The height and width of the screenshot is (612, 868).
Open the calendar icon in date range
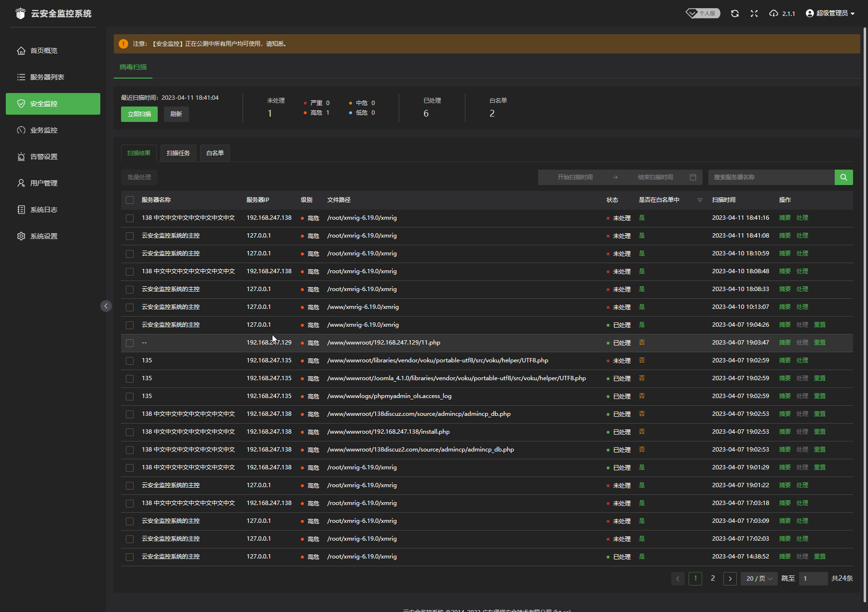693,177
